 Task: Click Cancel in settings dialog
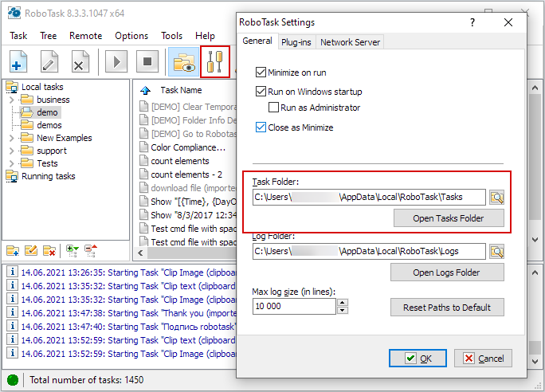coord(483,359)
